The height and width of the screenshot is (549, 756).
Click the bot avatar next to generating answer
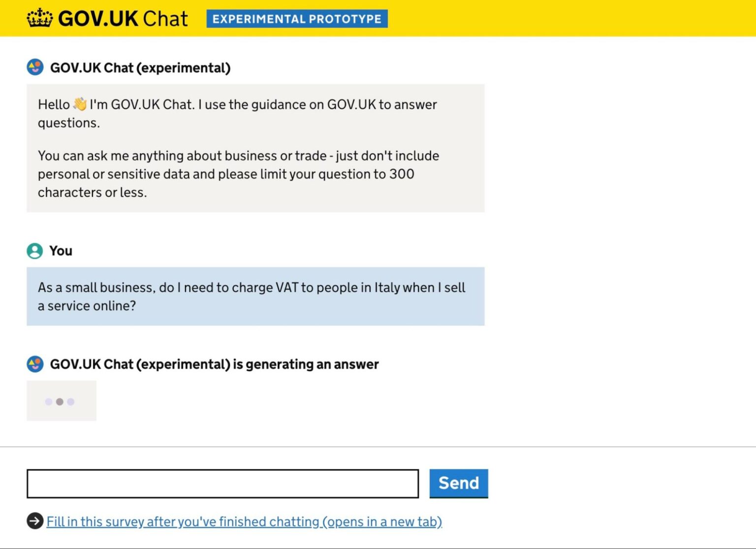tap(34, 364)
